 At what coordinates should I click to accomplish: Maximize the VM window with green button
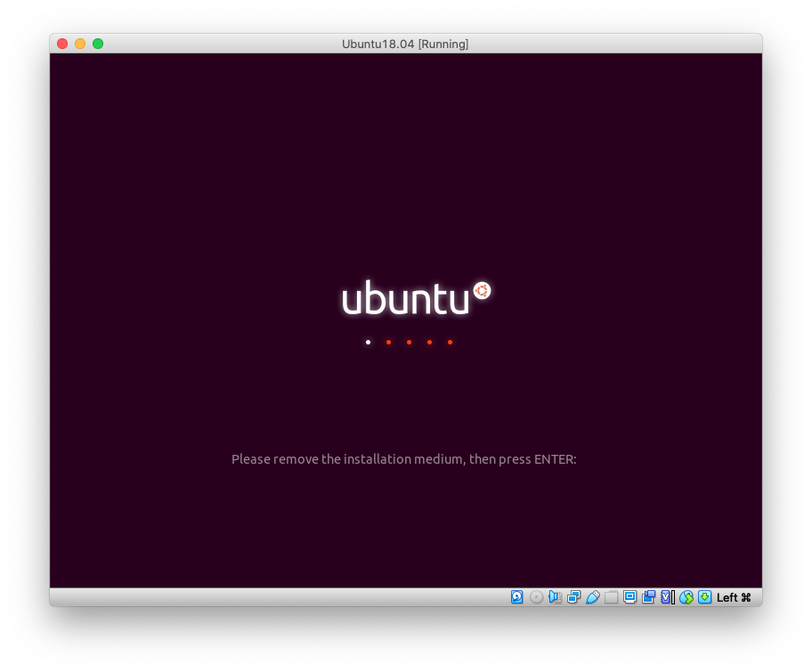click(x=98, y=44)
